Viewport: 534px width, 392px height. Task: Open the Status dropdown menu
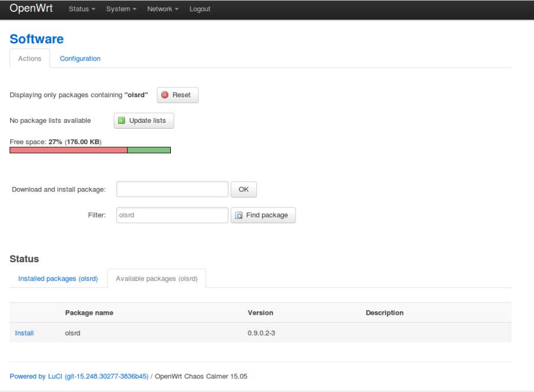(x=82, y=9)
